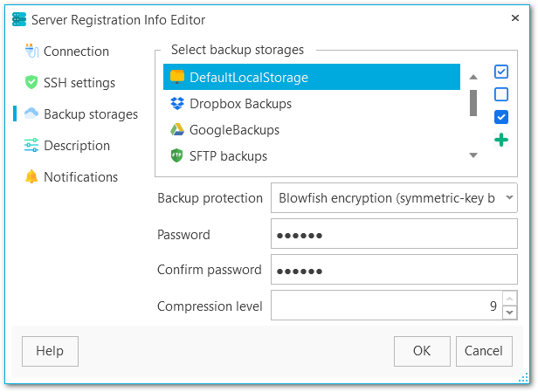Click the filled blue checked box
This screenshot has height=392, width=538.
pyautogui.click(x=501, y=117)
